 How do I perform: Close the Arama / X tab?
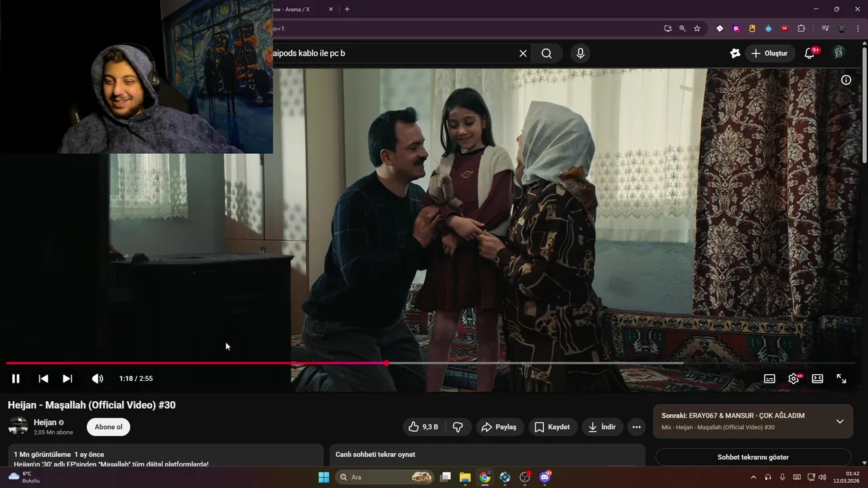click(331, 9)
